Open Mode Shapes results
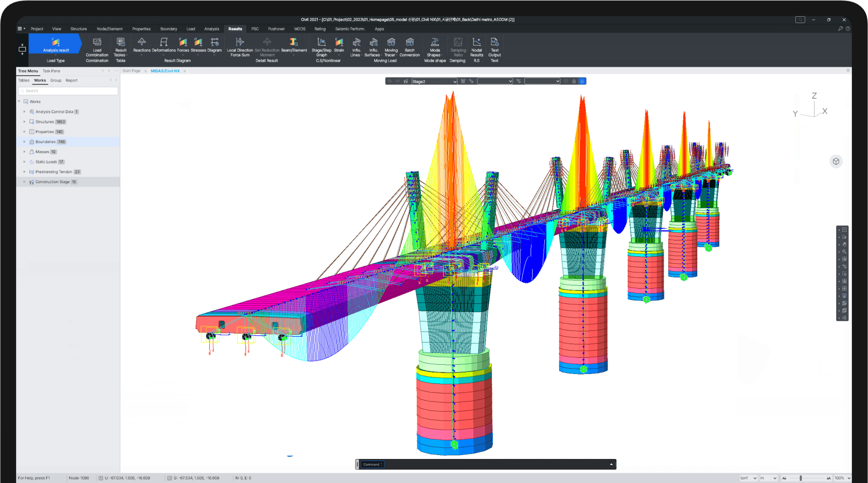The height and width of the screenshot is (483, 868). pyautogui.click(x=434, y=43)
